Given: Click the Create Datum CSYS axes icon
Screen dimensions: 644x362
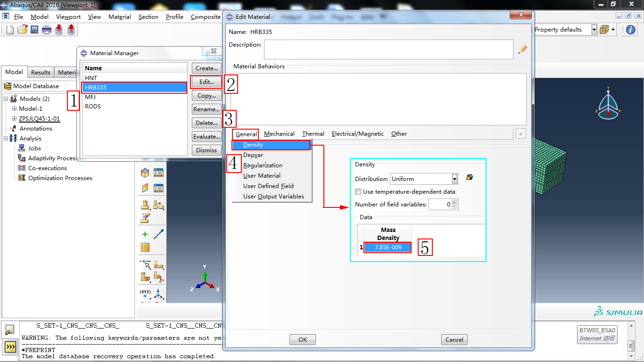Looking at the screenshot, I should (158, 294).
